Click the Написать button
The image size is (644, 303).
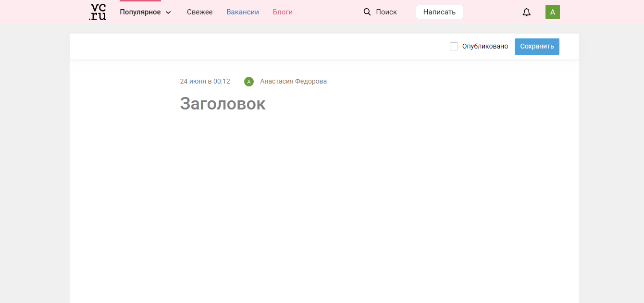tap(439, 12)
